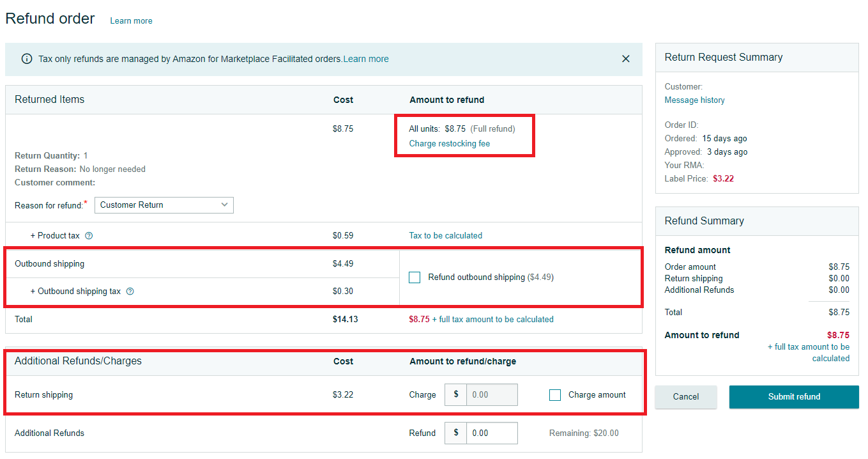The height and width of the screenshot is (459, 868).
Task: Click full tax amount link in Refund Summary
Action: tap(809, 353)
